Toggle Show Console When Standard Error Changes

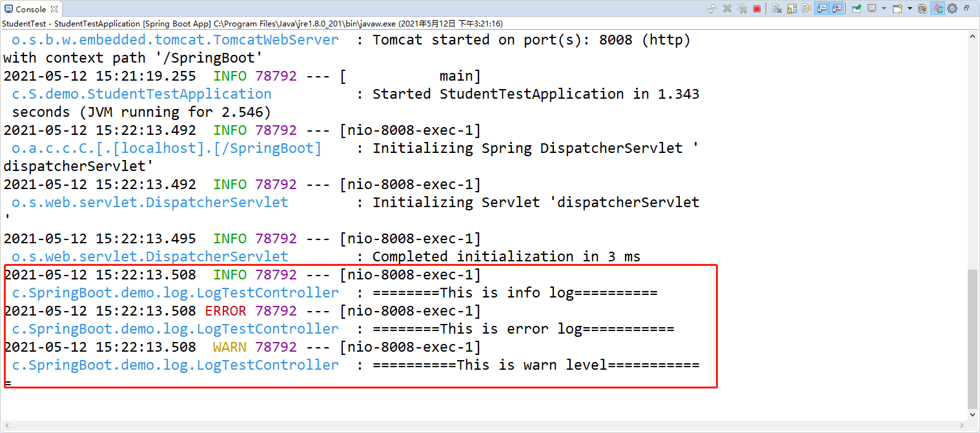click(x=837, y=8)
